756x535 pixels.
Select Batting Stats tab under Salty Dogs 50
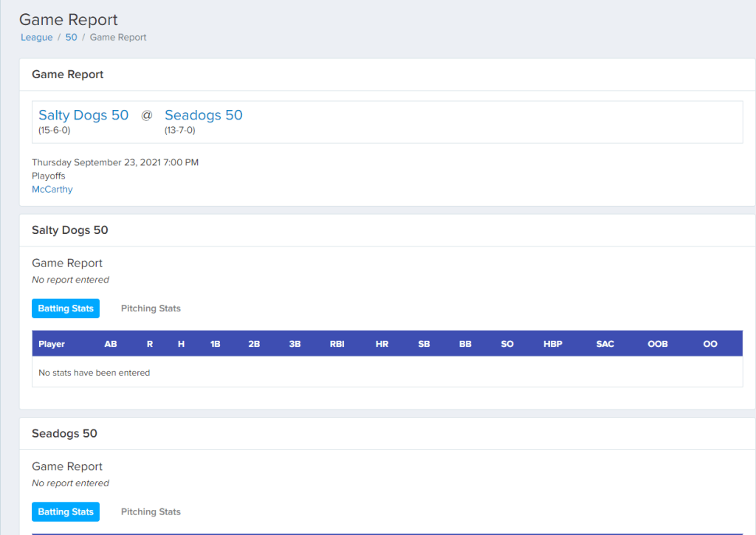(66, 308)
